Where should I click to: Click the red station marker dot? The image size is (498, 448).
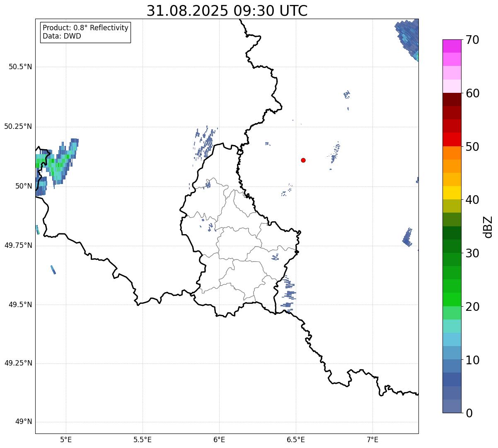(303, 160)
